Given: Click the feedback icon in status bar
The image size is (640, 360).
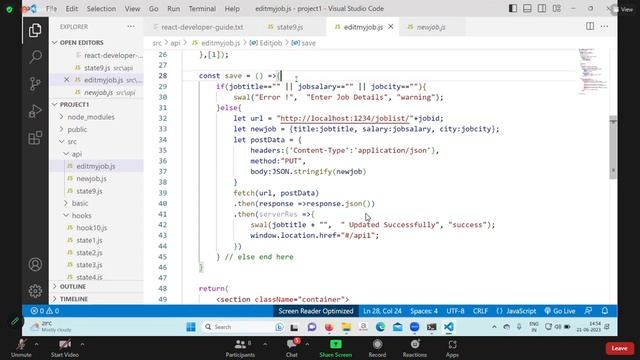Looking at the screenshot, I should tap(588, 311).
